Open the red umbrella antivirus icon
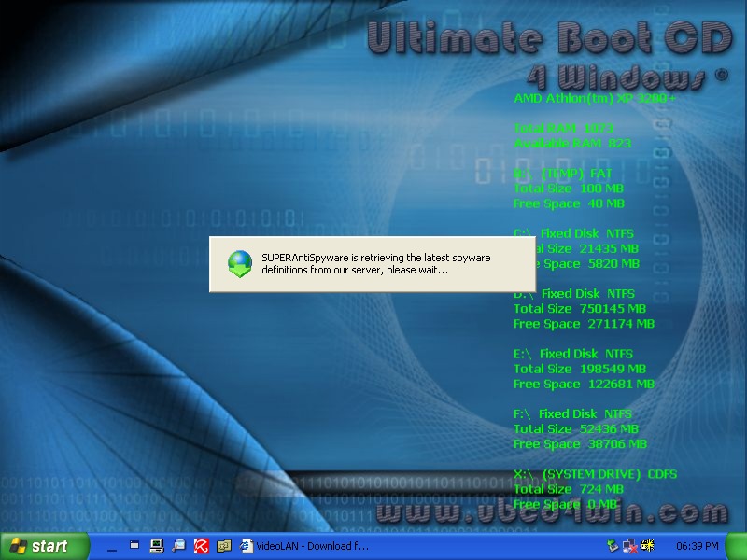Image resolution: width=747 pixels, height=560 pixels. [200, 545]
